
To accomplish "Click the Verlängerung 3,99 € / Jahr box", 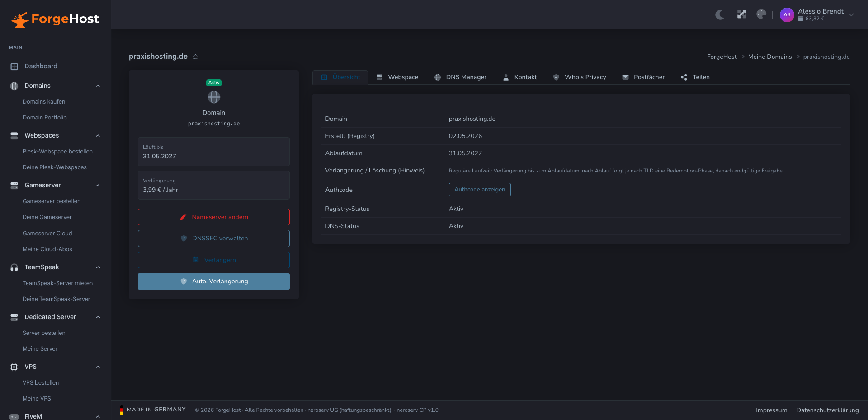I will [214, 185].
